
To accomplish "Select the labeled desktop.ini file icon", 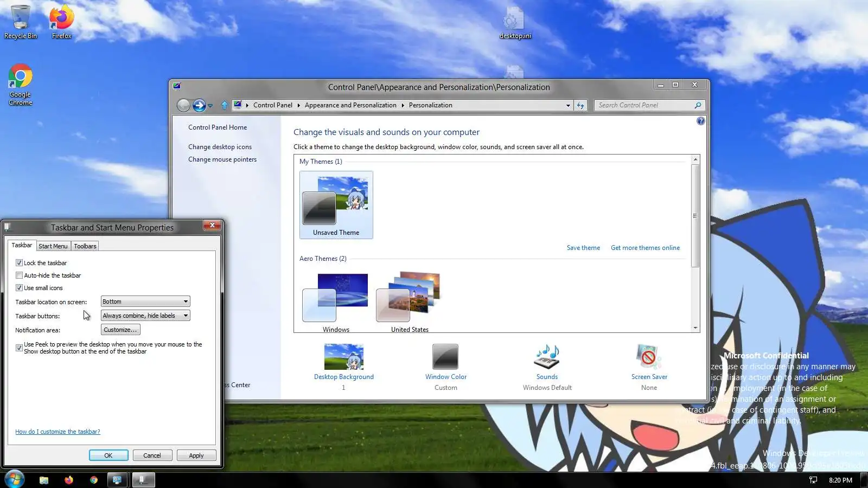I will point(515,23).
